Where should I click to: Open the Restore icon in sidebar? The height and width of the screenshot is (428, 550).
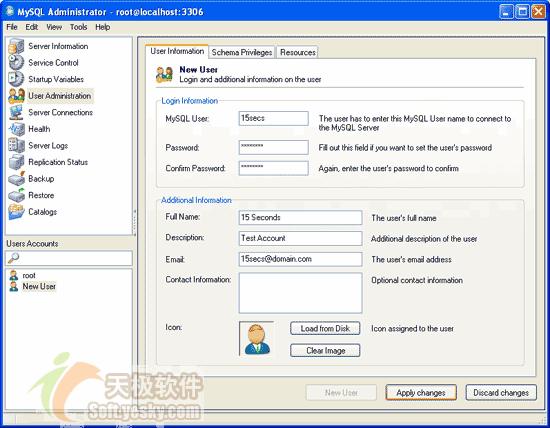coord(16,195)
